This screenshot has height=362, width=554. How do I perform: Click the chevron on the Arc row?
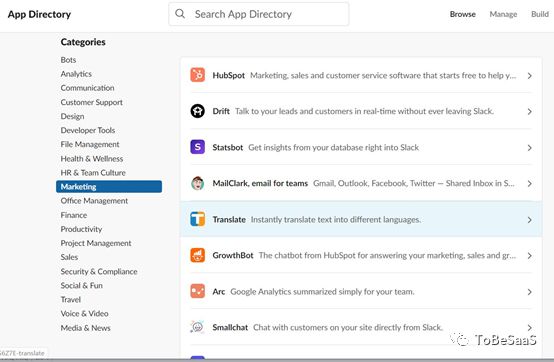pos(529,292)
